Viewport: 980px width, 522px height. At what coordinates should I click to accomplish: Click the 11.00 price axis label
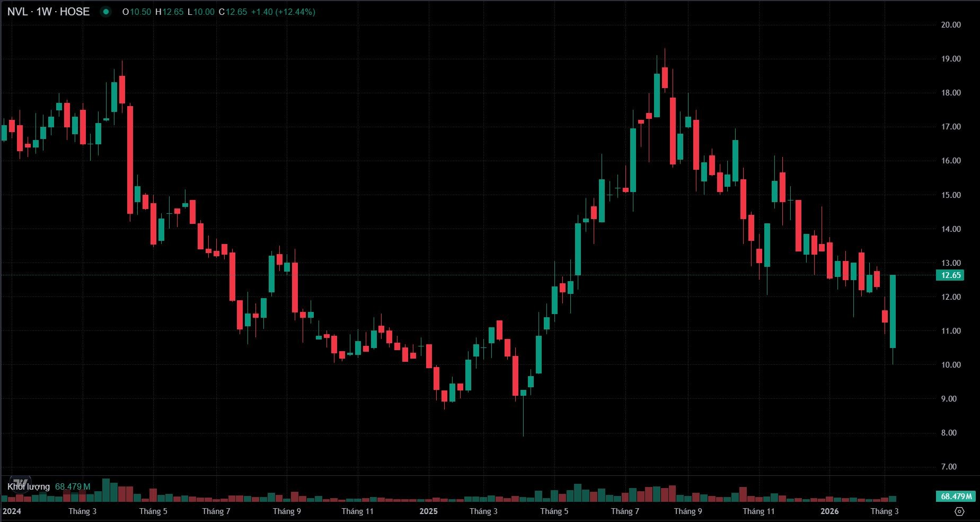(x=951, y=331)
